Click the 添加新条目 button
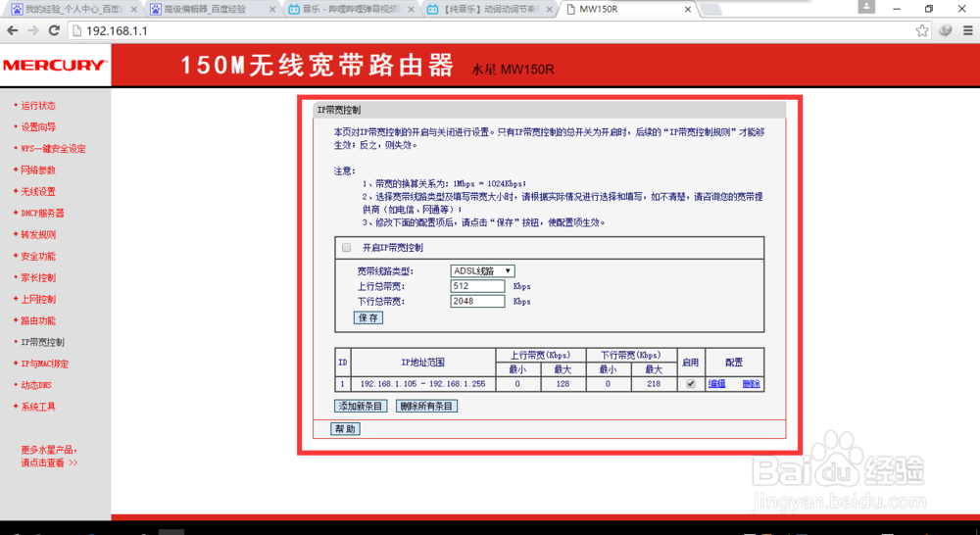Screen dimensions: 980x535 361,407
